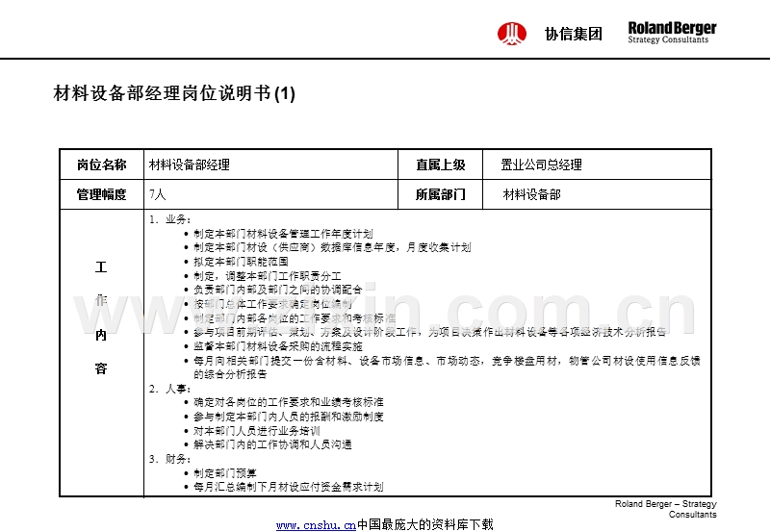Click the 材料设备部经理 value cell
Viewport: 770px width, 532px height.
click(x=270, y=165)
